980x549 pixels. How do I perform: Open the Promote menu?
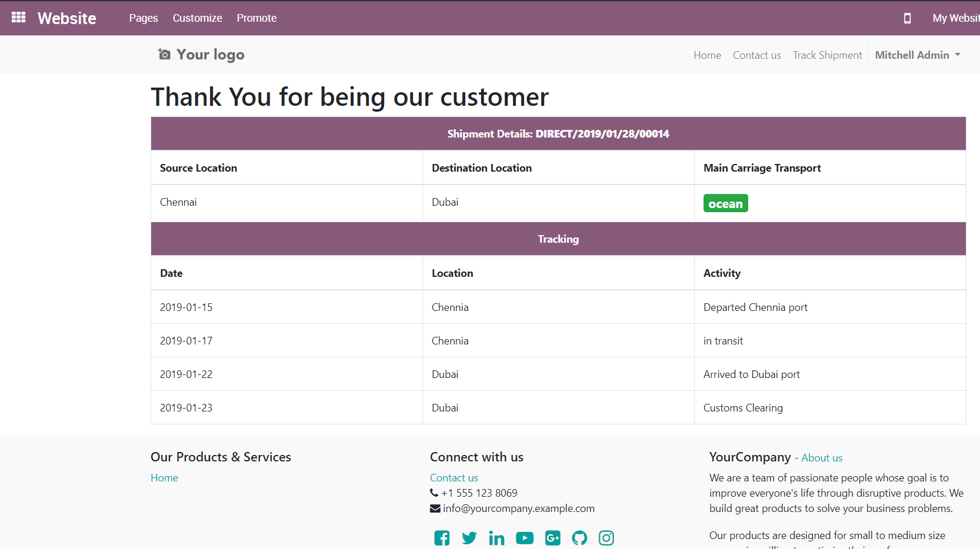point(256,18)
